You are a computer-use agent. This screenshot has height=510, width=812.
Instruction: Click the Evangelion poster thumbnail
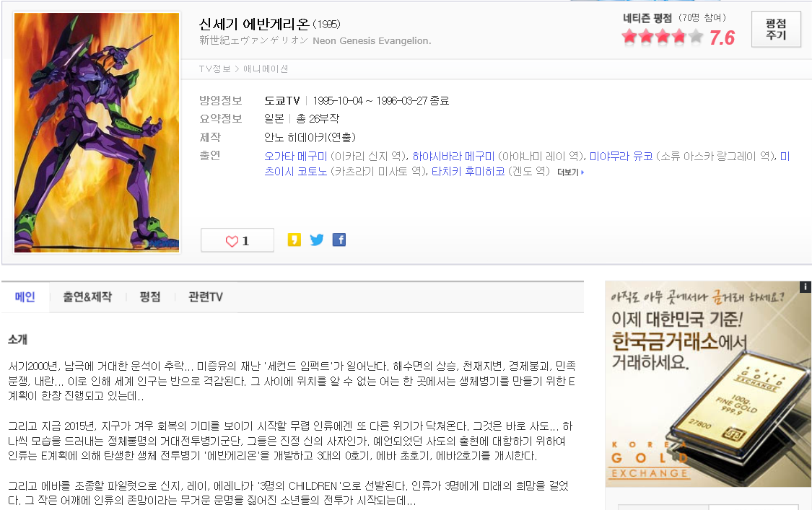pyautogui.click(x=97, y=133)
